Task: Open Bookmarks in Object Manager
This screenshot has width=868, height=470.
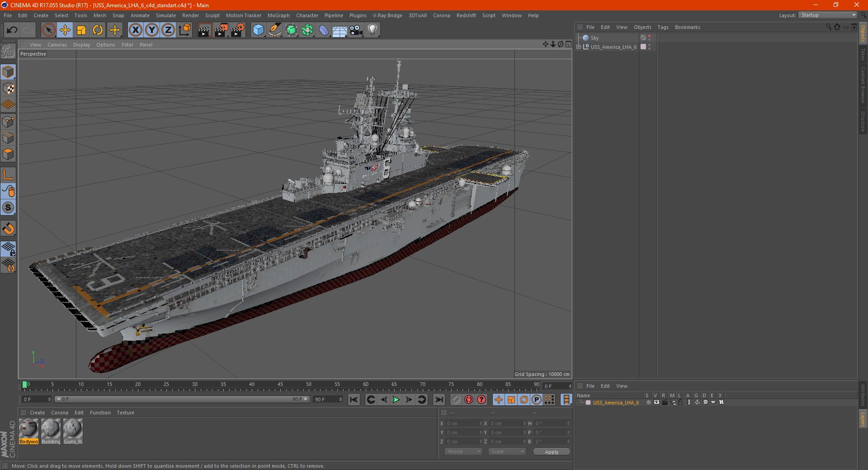Action: click(x=687, y=27)
